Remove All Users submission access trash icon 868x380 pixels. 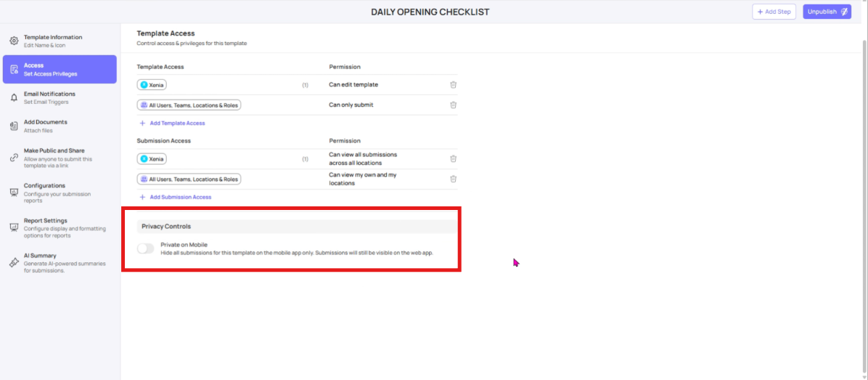point(453,179)
